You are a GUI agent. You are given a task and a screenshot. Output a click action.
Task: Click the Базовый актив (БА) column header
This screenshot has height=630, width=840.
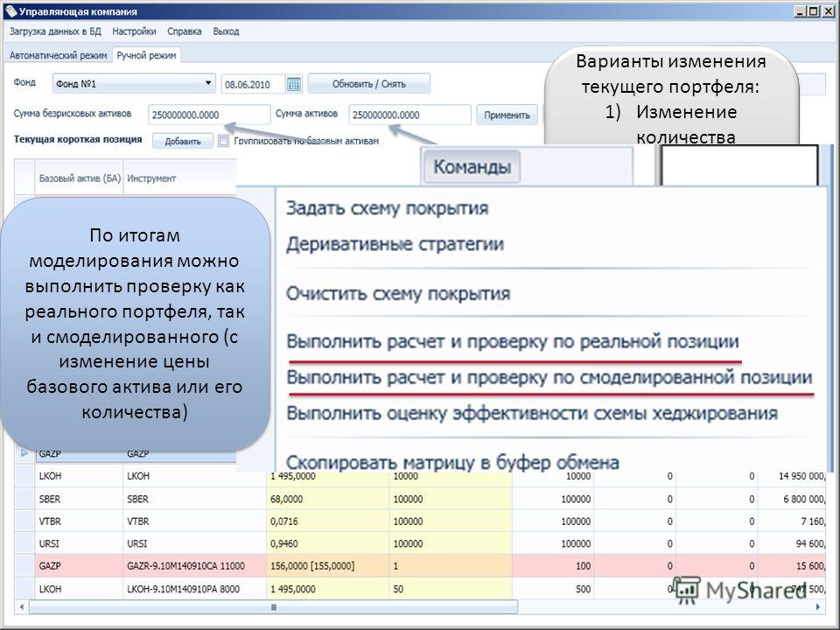(x=80, y=178)
